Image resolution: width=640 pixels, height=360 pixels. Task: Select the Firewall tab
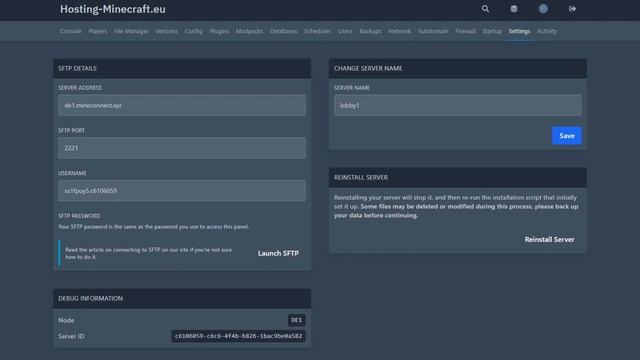point(465,31)
